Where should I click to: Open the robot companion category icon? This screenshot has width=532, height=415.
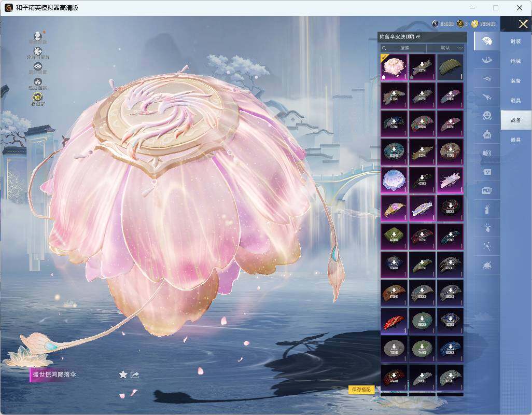(487, 135)
